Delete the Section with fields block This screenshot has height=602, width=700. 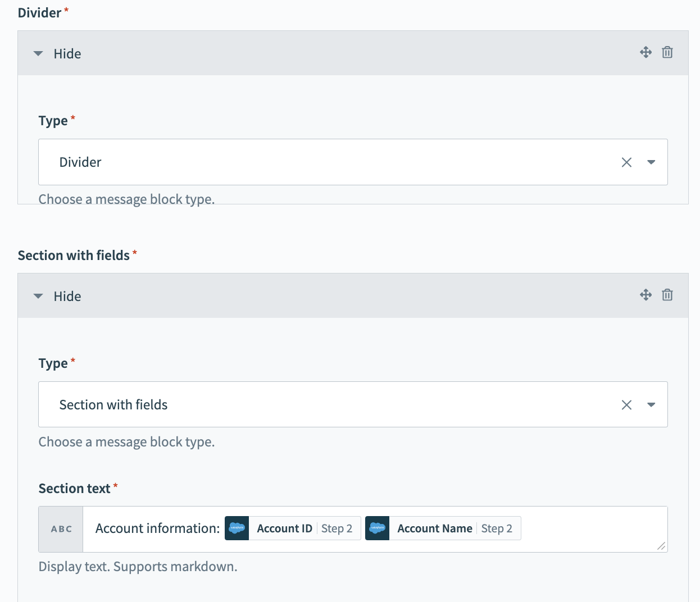coord(667,295)
